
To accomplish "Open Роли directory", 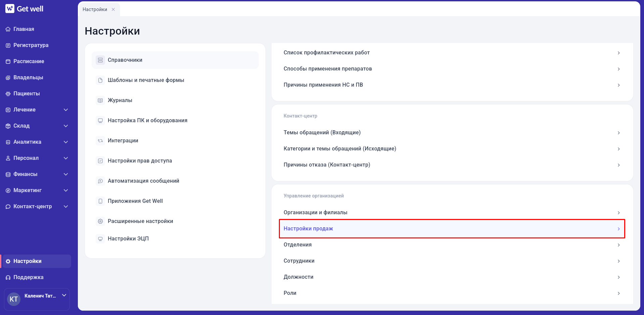I will coord(452,293).
